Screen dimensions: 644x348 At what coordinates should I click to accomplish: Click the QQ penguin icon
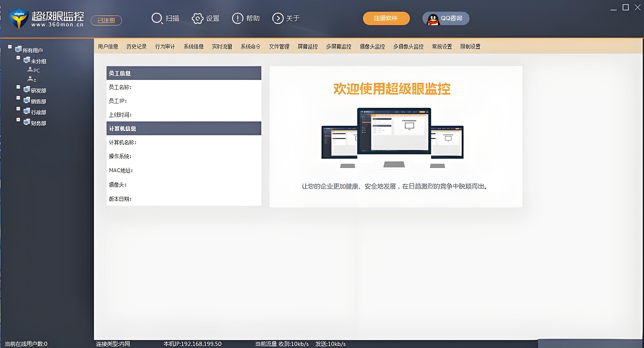point(433,19)
